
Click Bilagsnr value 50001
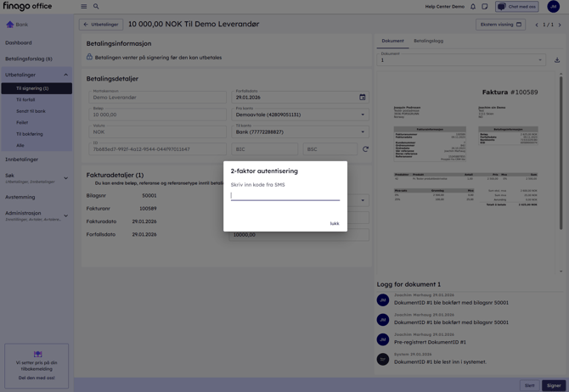tap(149, 196)
